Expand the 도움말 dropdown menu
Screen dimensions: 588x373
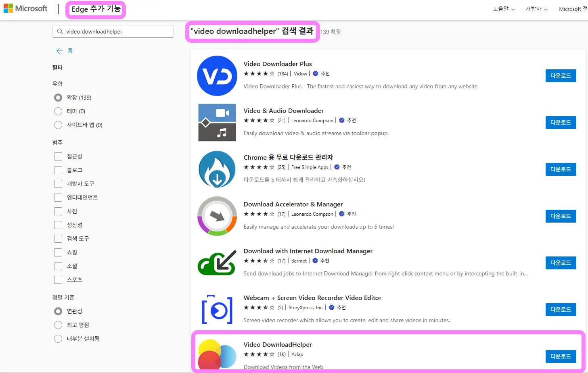tap(504, 9)
